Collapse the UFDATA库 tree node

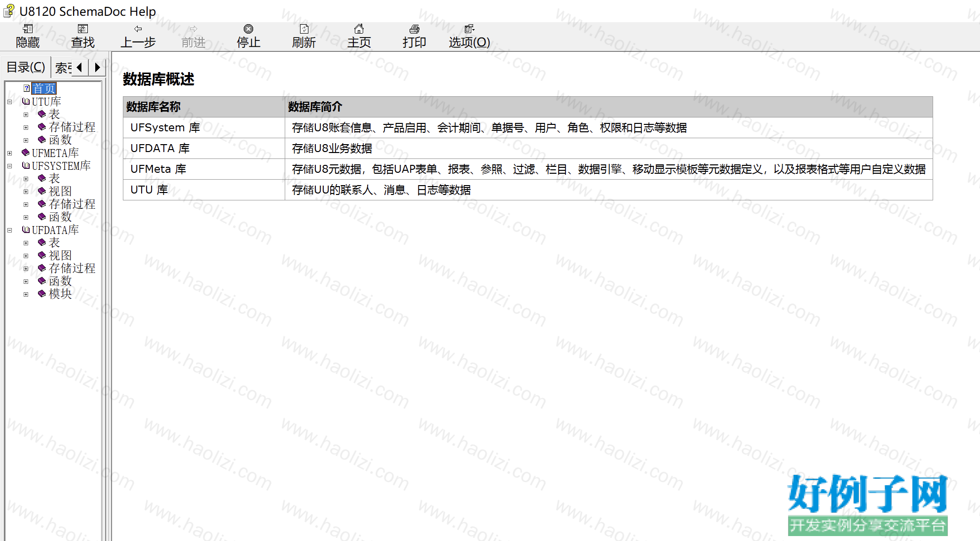point(9,230)
